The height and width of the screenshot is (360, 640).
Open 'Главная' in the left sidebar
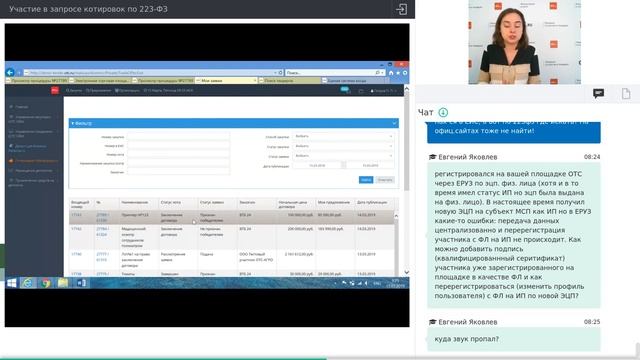click(22, 107)
